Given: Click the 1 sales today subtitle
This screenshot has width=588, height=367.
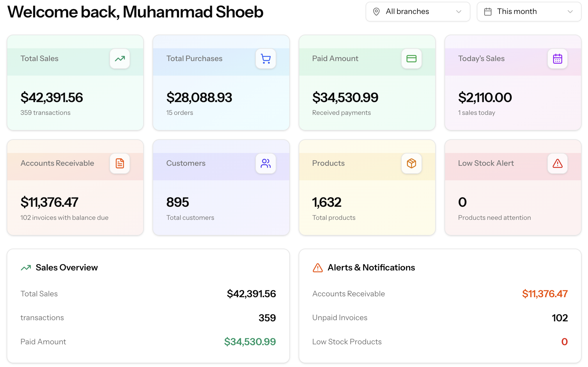Looking at the screenshot, I should (477, 113).
